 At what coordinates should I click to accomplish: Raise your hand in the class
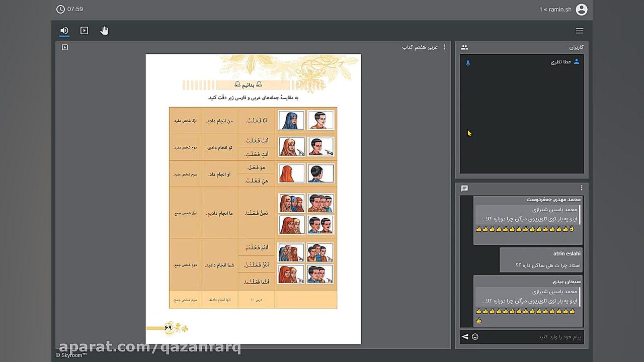point(104,31)
